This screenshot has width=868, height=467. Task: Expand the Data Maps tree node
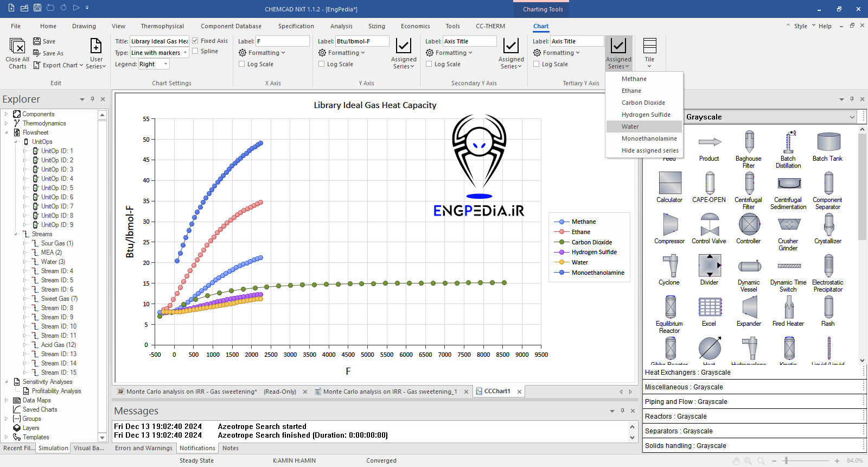click(x=7, y=400)
